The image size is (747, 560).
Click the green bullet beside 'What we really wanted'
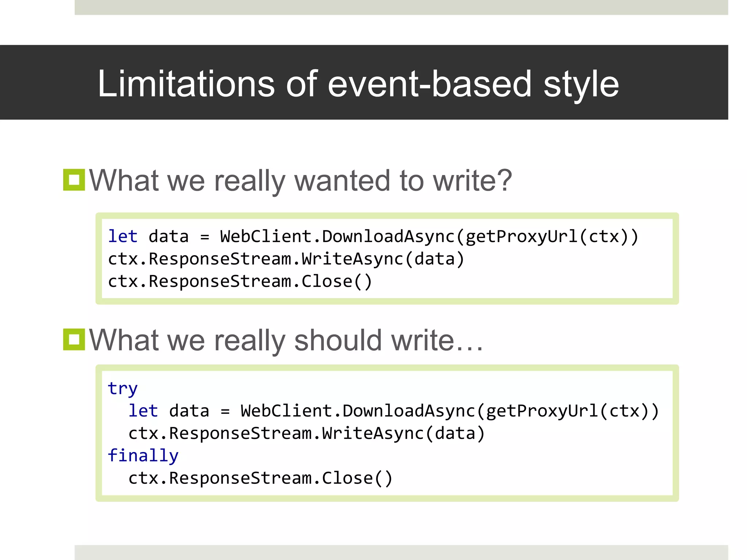click(74, 180)
